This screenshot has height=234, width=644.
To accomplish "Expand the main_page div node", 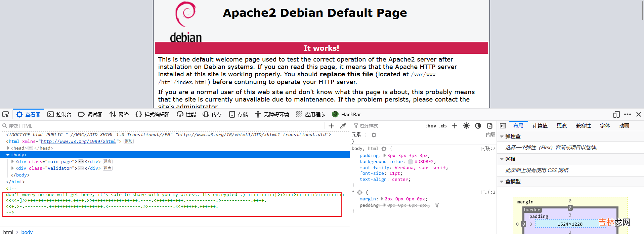I will (13, 161).
